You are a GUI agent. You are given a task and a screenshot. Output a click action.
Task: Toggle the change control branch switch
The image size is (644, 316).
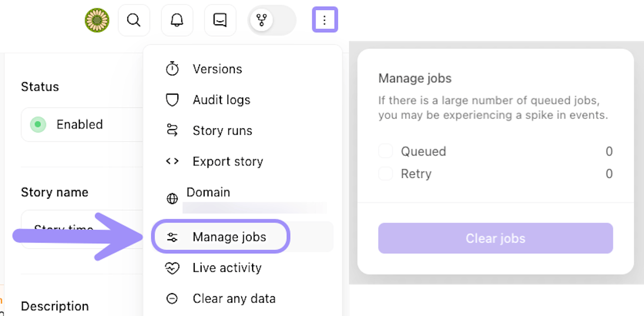tap(271, 20)
